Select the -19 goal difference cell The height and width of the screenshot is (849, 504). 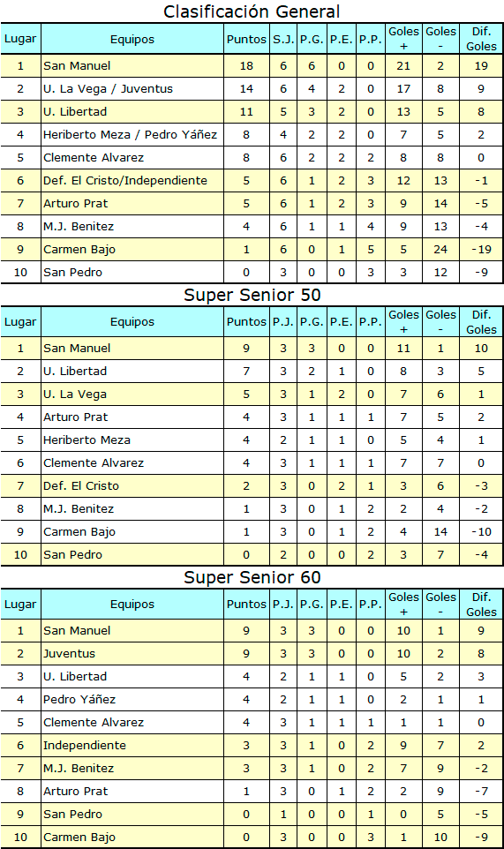(x=481, y=249)
